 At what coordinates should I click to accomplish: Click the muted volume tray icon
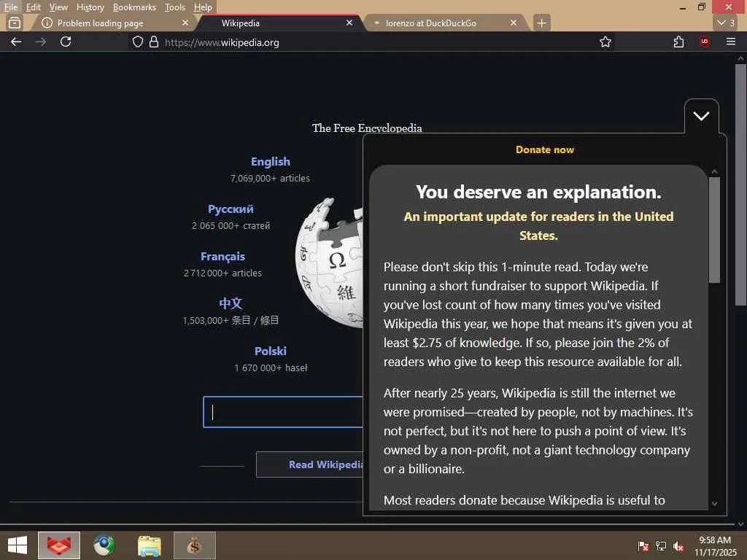click(678, 546)
